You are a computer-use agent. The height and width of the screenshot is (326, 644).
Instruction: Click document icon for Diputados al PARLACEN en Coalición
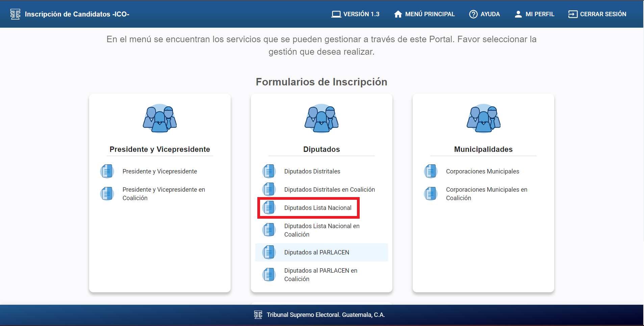269,275
